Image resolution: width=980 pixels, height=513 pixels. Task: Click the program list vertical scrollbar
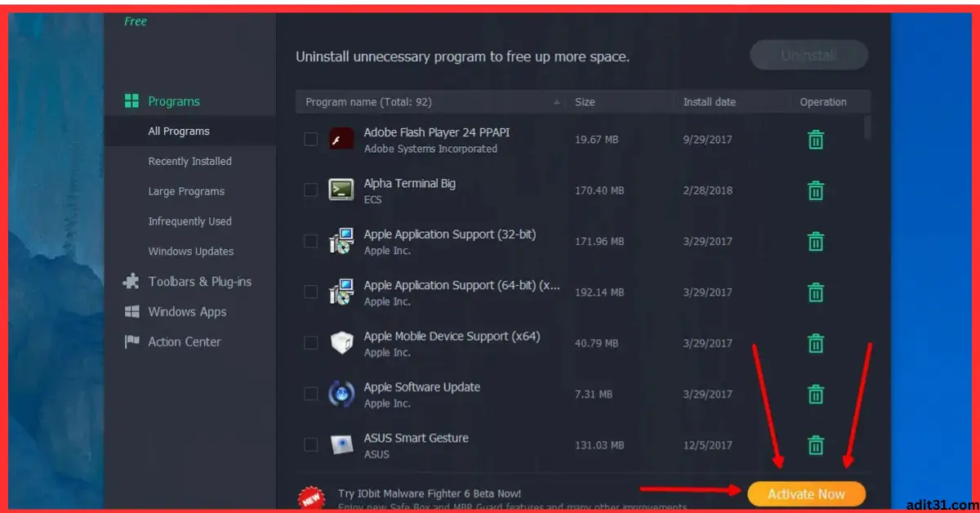pyautogui.click(x=866, y=128)
